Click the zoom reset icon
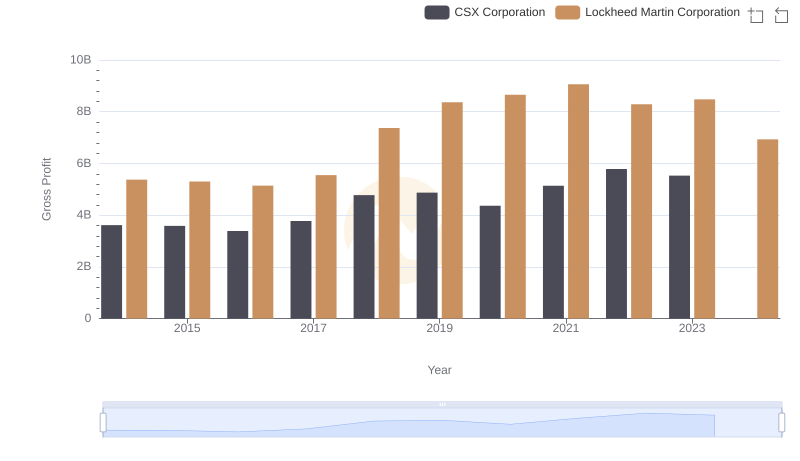 (x=781, y=15)
